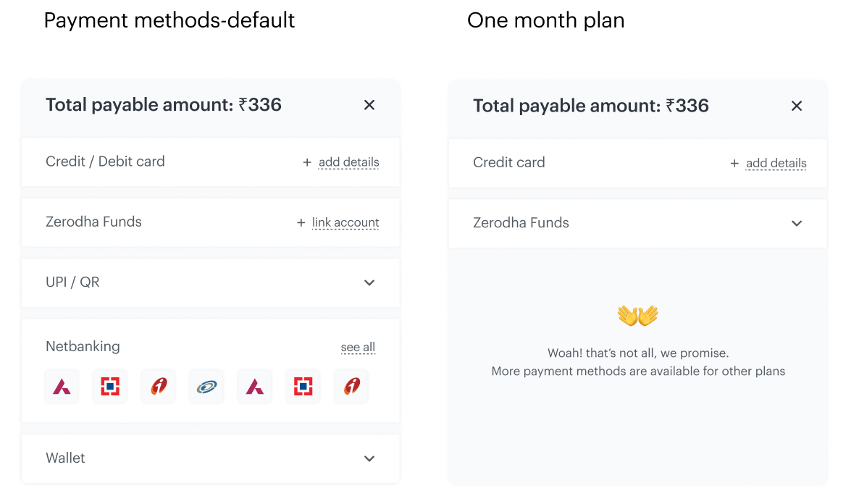Select the first Axis Bank netbanking icon
The width and height of the screenshot is (859, 504).
(x=62, y=387)
